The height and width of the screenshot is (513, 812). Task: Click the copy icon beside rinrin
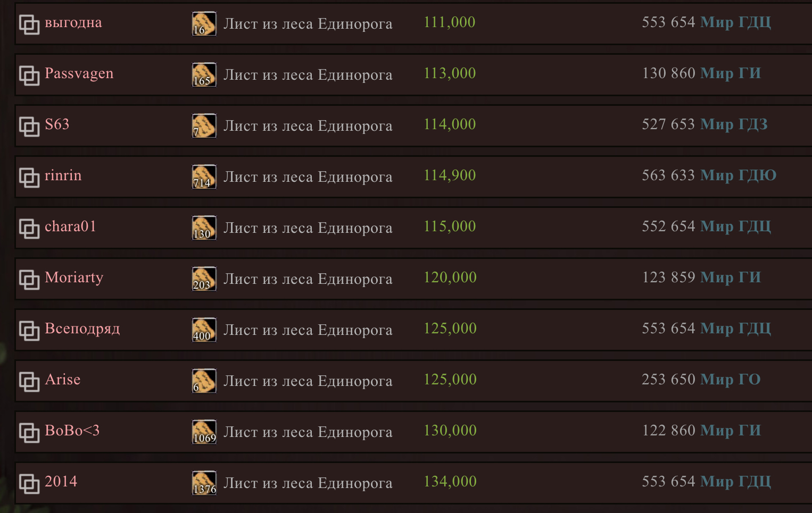pyautogui.click(x=29, y=178)
